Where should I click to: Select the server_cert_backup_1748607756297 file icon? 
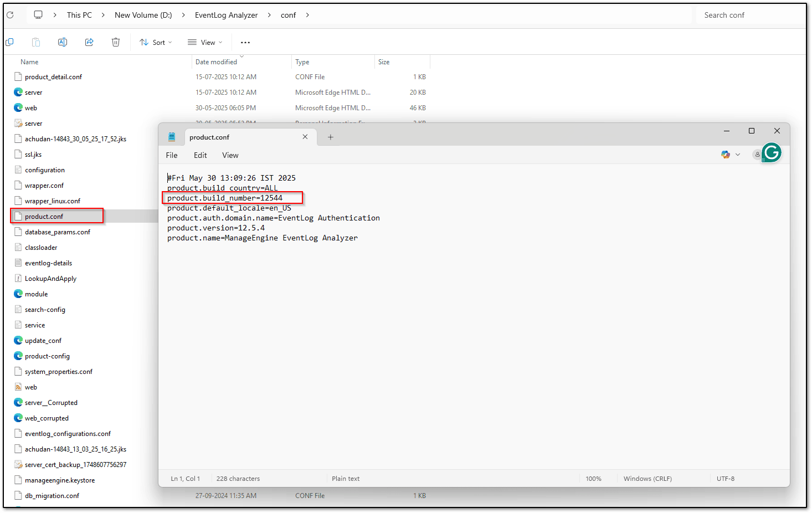[x=18, y=465]
